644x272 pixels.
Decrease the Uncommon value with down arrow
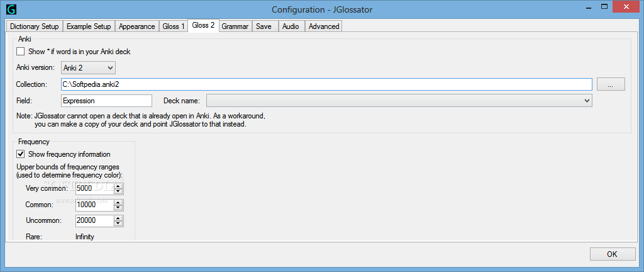pyautogui.click(x=119, y=224)
